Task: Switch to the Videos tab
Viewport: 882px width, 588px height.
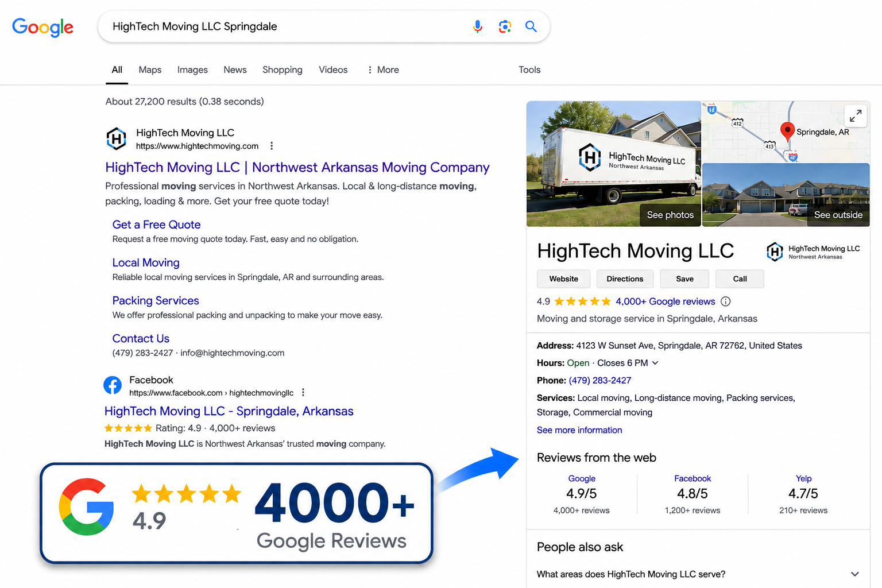Action: coord(333,69)
